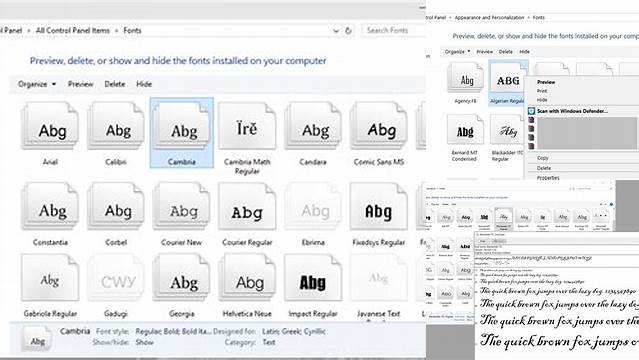This screenshot has height=360, width=639.
Task: Choose Preview from the context menu
Action: point(546,82)
